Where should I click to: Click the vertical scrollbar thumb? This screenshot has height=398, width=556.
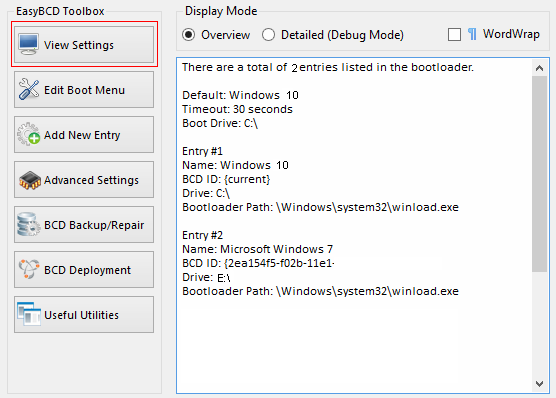point(539,174)
